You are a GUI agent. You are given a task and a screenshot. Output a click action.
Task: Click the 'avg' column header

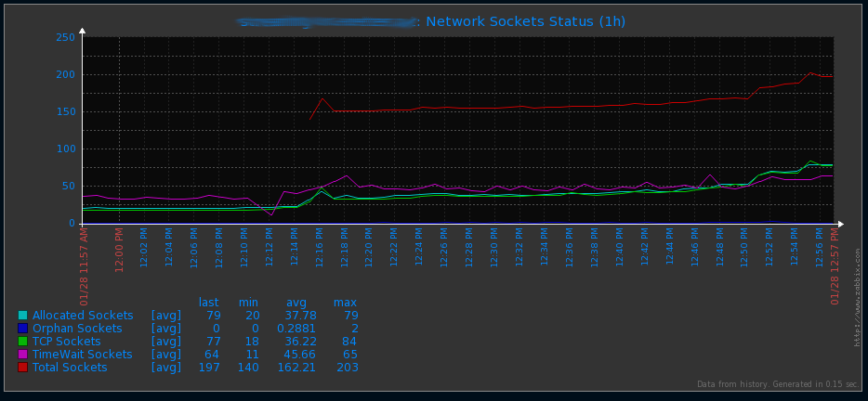(x=296, y=304)
